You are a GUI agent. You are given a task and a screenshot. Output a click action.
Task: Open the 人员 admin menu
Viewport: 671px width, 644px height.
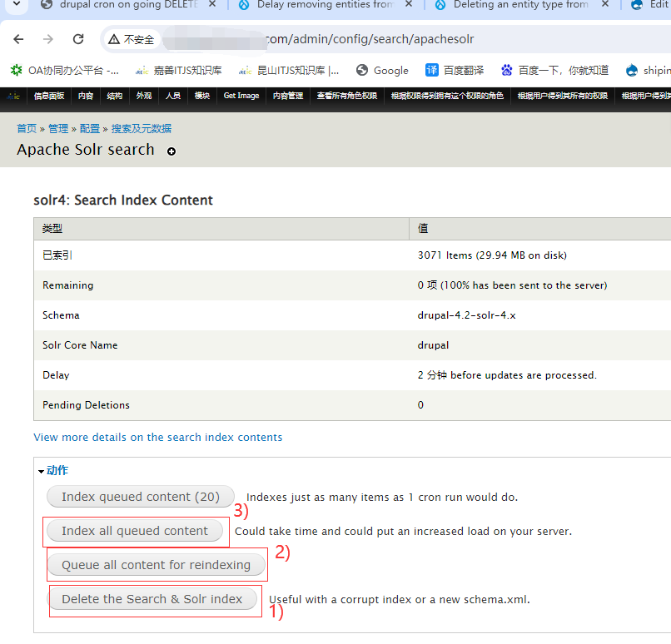(173, 96)
